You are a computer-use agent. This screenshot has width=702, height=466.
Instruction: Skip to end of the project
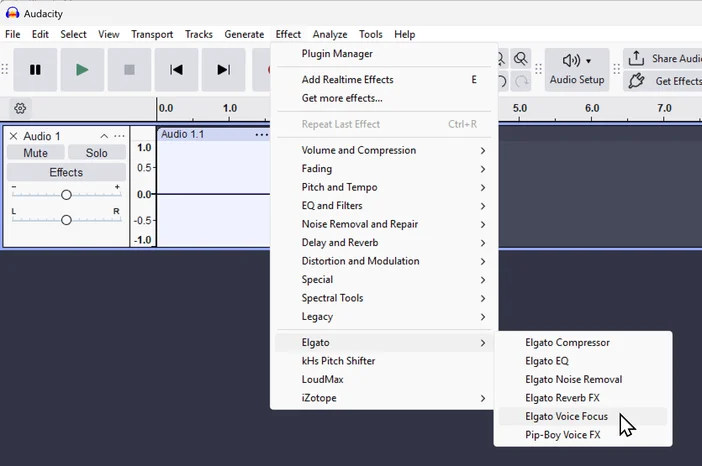[223, 70]
